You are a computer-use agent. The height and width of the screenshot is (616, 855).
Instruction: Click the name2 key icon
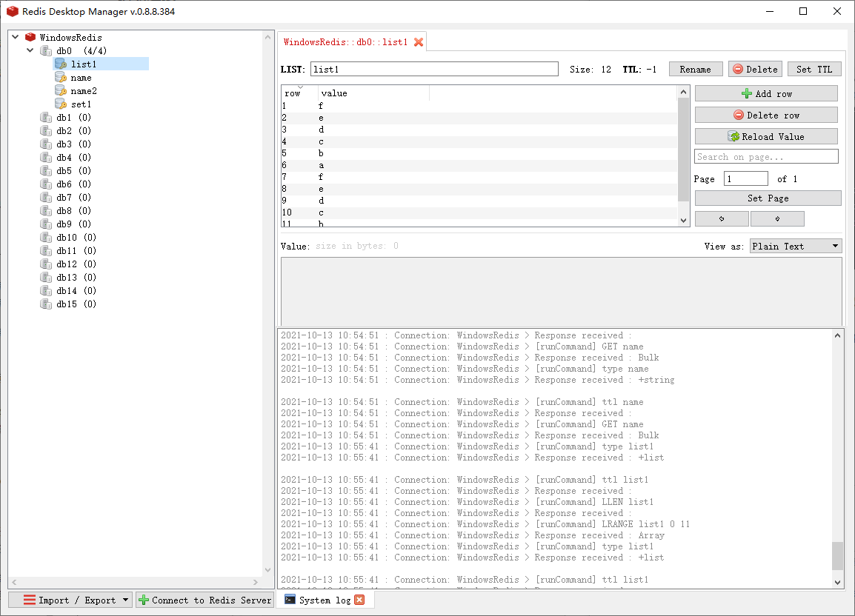tap(61, 91)
